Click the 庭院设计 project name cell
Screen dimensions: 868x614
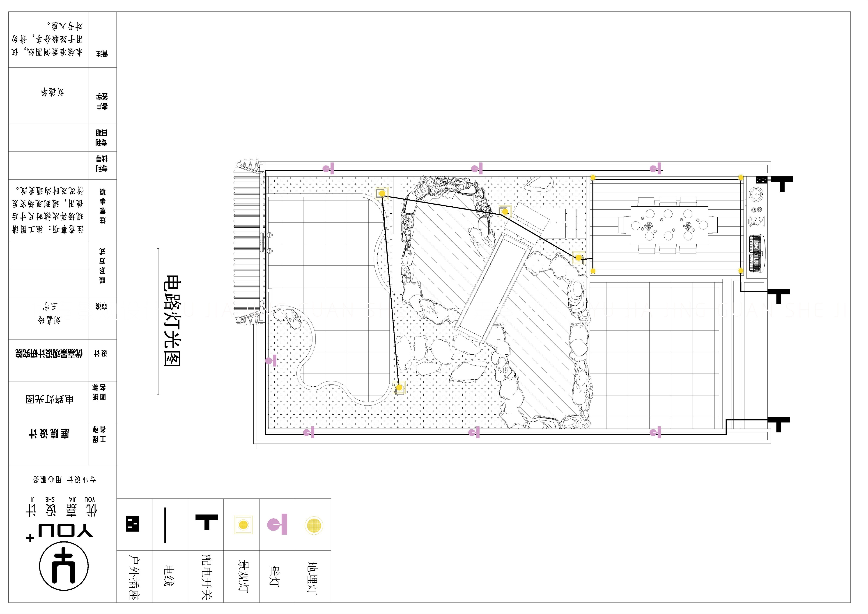click(x=49, y=434)
